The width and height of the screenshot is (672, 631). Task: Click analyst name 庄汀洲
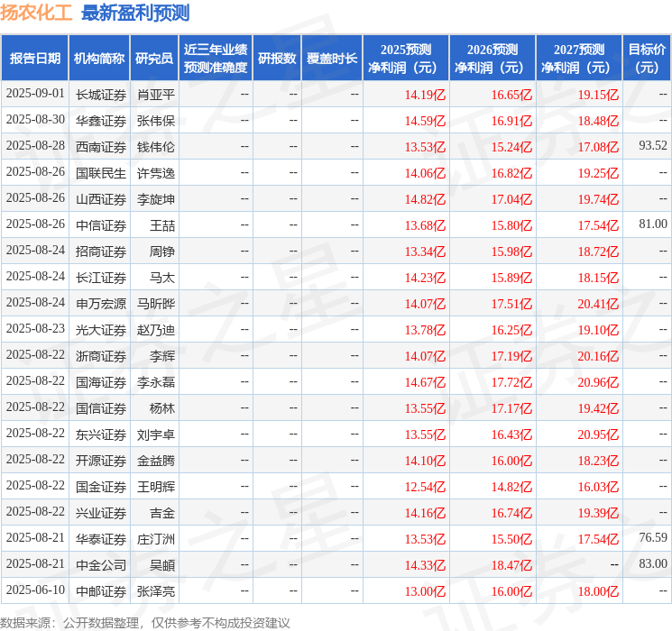click(x=156, y=539)
